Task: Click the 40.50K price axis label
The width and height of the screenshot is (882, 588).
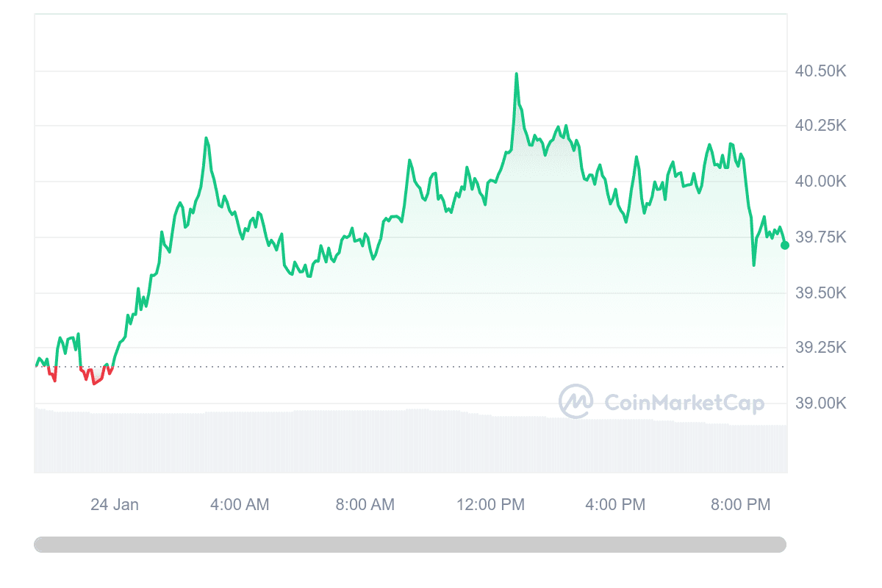Action: [x=820, y=71]
